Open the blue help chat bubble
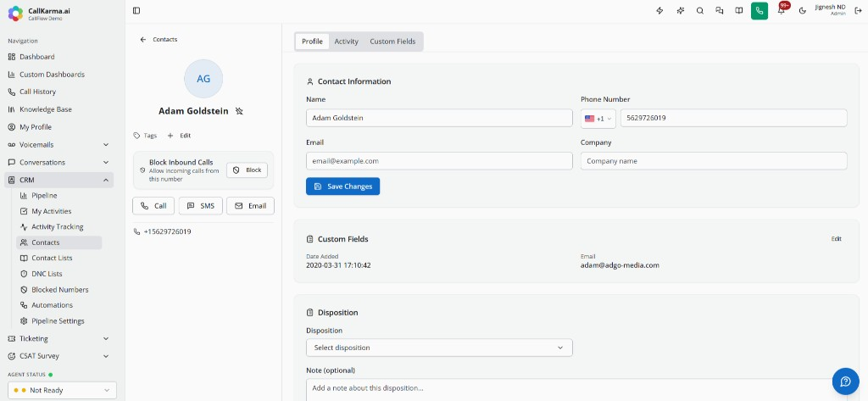This screenshot has width=868, height=401. pyautogui.click(x=845, y=382)
